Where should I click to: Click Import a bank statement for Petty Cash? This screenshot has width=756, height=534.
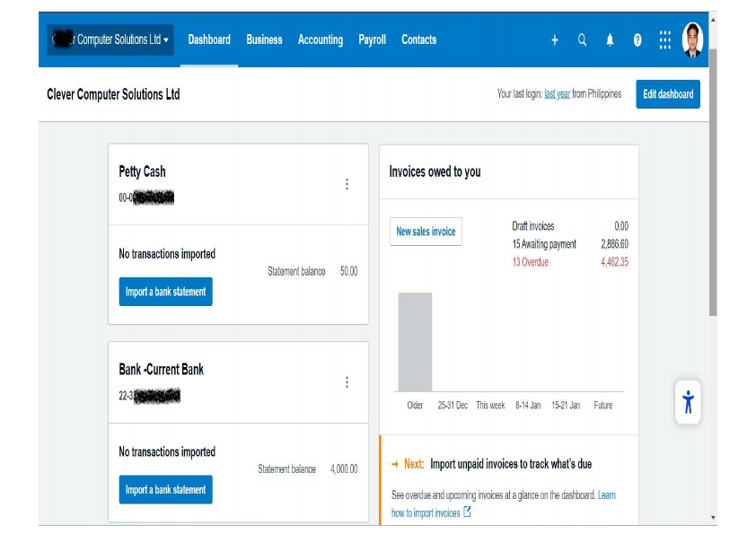click(165, 292)
